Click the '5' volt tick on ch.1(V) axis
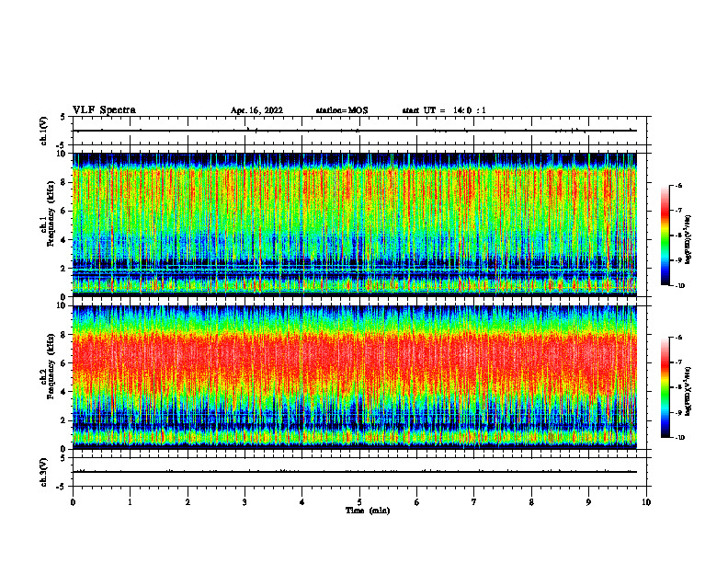728x563 pixels. point(63,117)
